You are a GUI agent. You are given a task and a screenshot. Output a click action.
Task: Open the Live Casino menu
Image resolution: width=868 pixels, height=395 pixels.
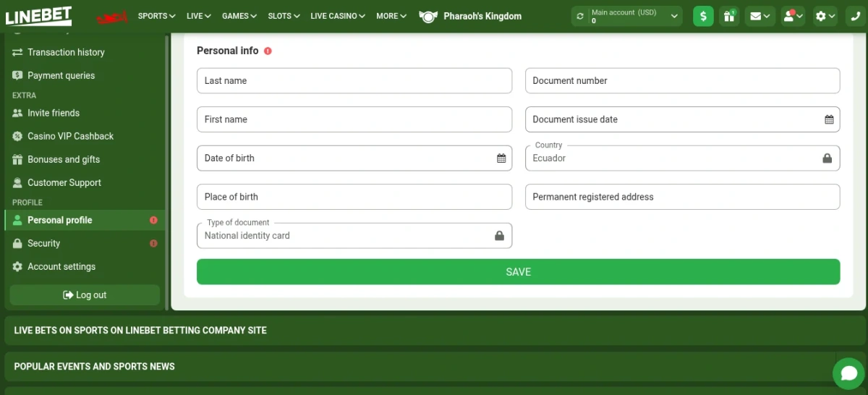337,16
